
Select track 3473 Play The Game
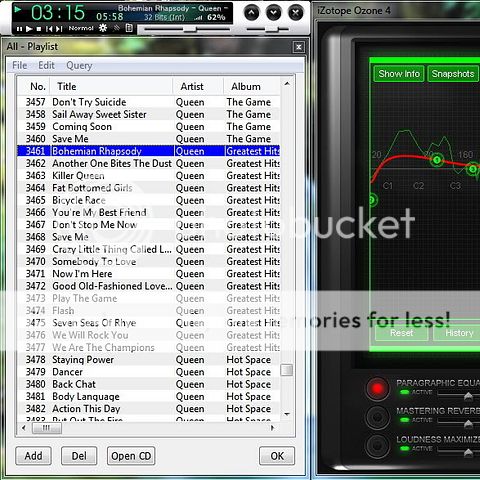(x=149, y=298)
